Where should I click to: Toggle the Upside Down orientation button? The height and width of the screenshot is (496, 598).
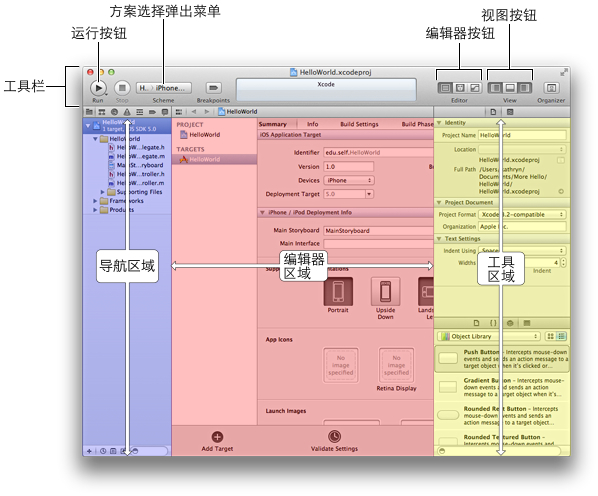click(385, 292)
